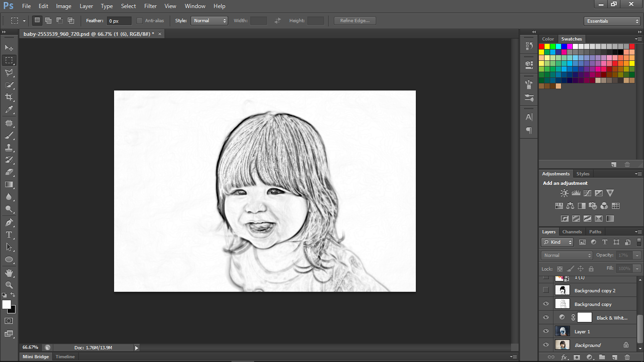
Task: Open the Style dropdown set to Normal
Action: point(209,21)
